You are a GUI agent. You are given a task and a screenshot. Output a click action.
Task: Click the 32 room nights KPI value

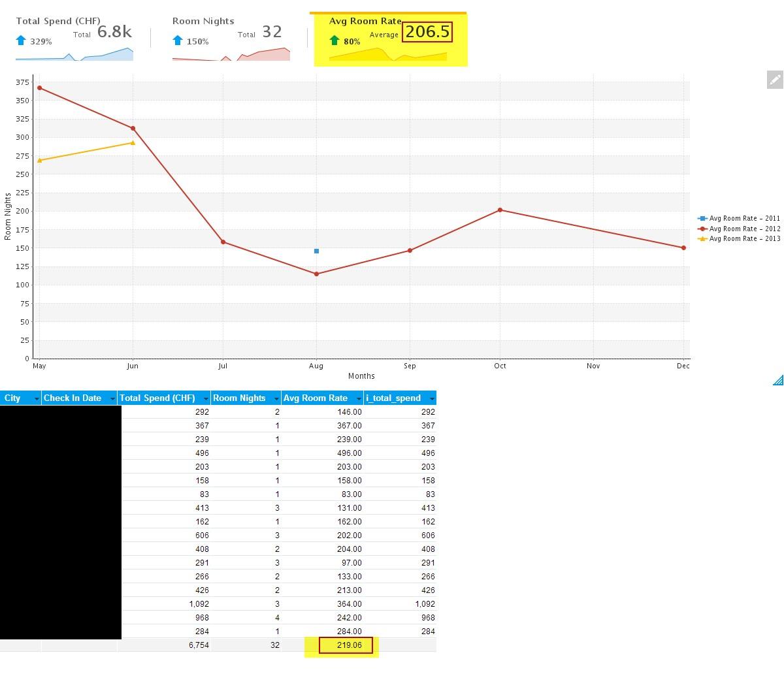coord(272,31)
